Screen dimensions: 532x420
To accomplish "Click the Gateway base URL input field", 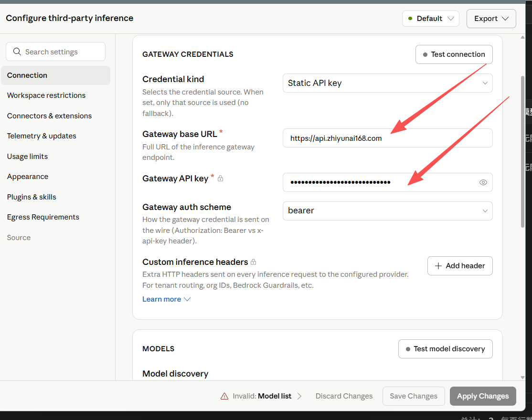I will [387, 138].
